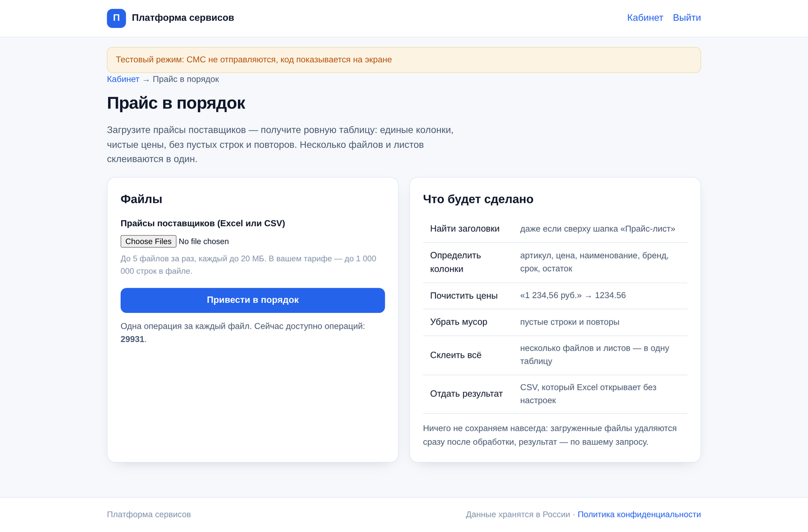The width and height of the screenshot is (808, 532).
Task: Click the Загрузите прайсы поставщиков intro paragraph
Action: click(x=280, y=144)
